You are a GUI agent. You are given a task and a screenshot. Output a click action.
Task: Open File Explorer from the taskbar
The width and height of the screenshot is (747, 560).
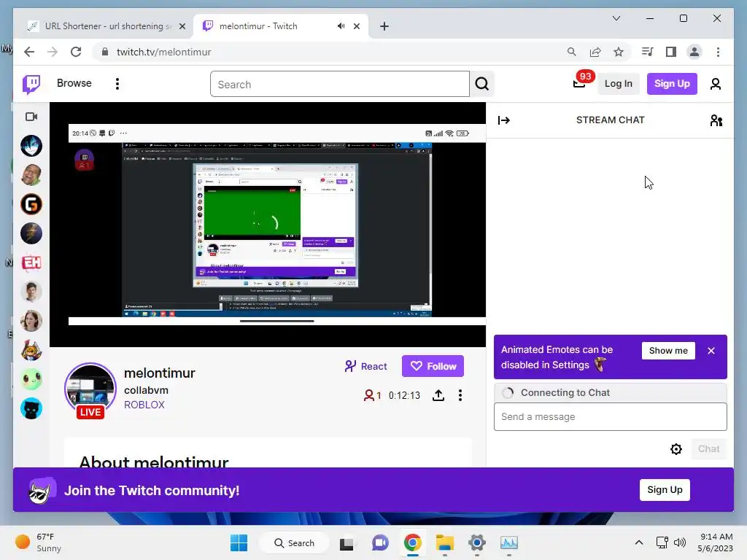coord(444,542)
